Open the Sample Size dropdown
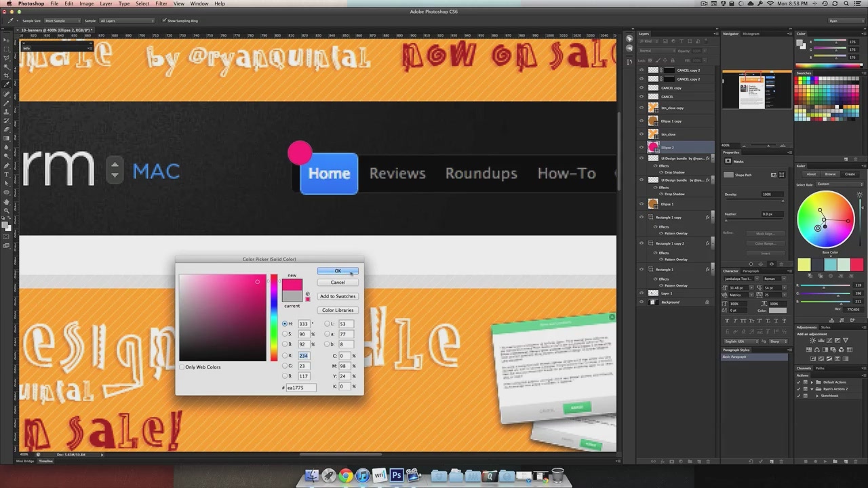Viewport: 868px width, 488px height. [x=62, y=21]
